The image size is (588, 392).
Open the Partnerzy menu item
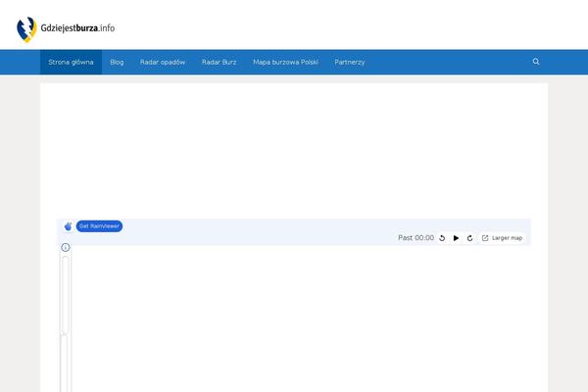pyautogui.click(x=350, y=63)
